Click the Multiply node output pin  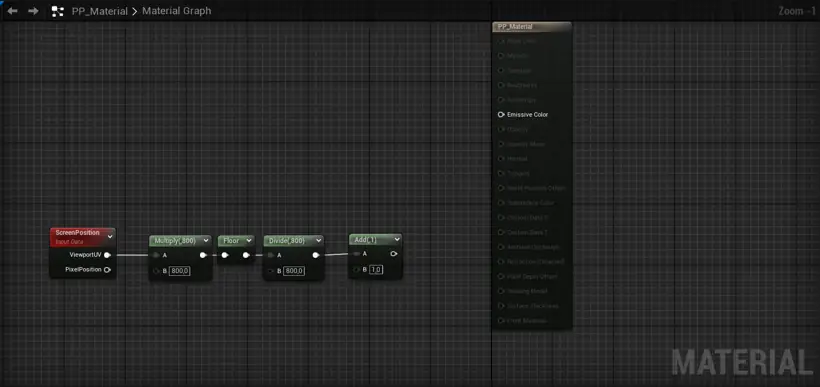203,255
